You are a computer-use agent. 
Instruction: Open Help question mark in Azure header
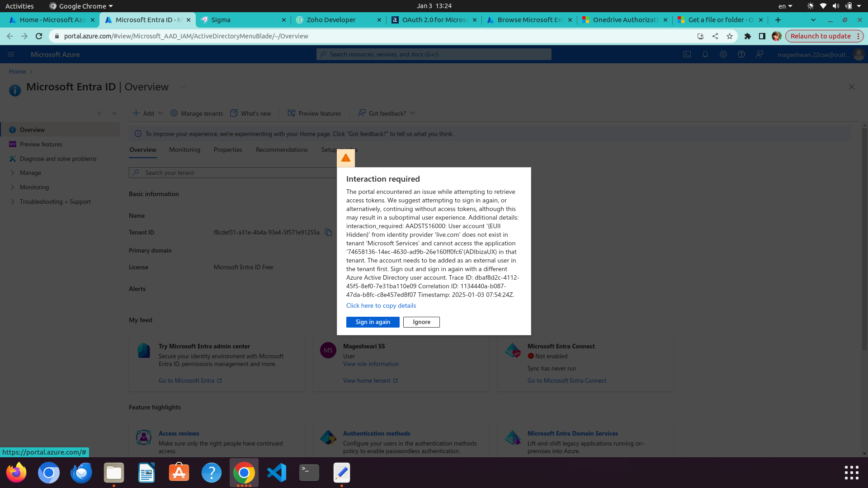pyautogui.click(x=741, y=54)
